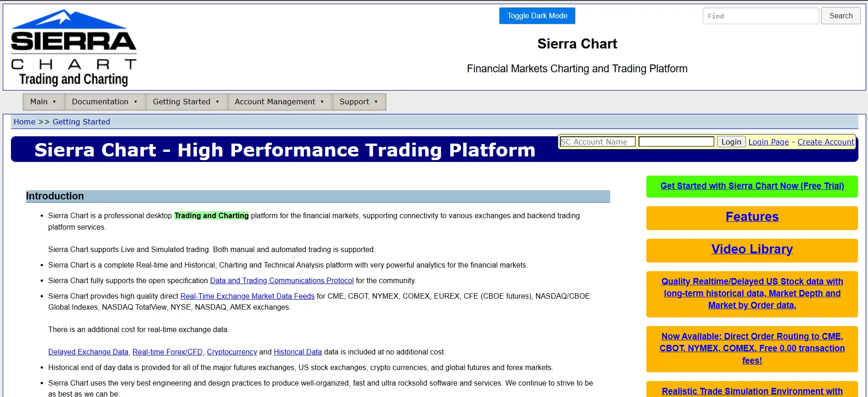The image size is (868, 397).
Task: Click the Search button
Action: tap(841, 16)
